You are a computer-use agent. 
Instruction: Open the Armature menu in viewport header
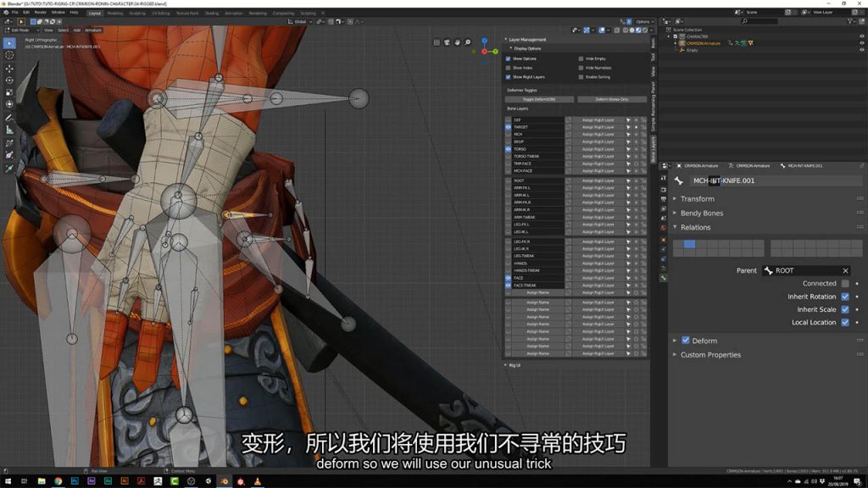[x=93, y=30]
